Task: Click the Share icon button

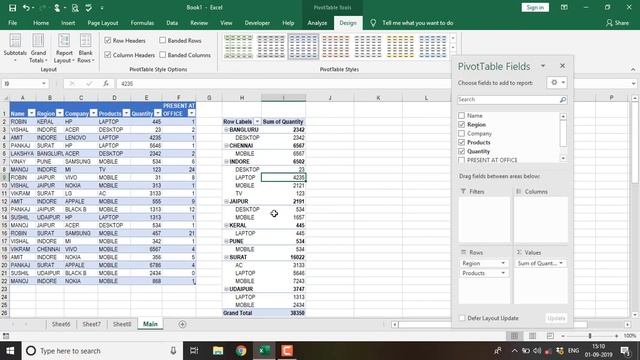Action: [x=617, y=23]
